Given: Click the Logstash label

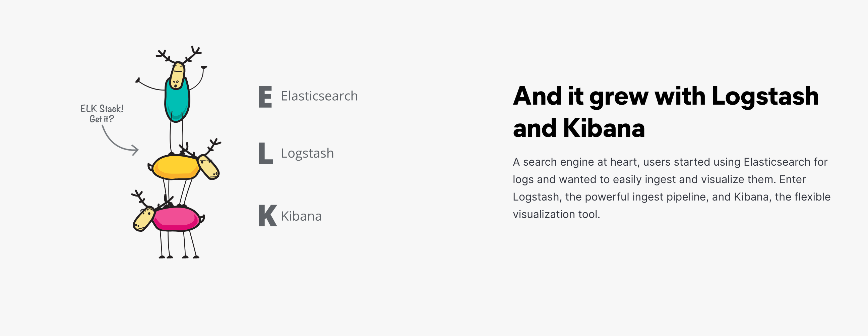Looking at the screenshot, I should click(307, 153).
